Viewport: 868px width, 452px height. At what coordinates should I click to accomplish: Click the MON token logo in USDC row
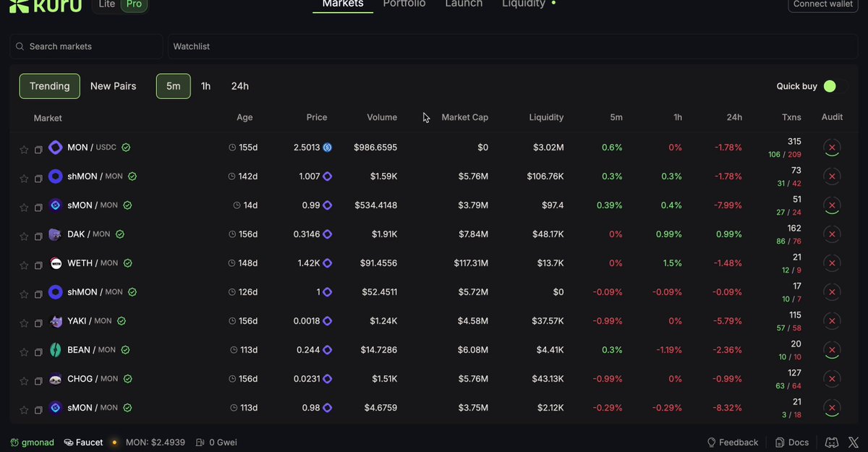point(56,148)
